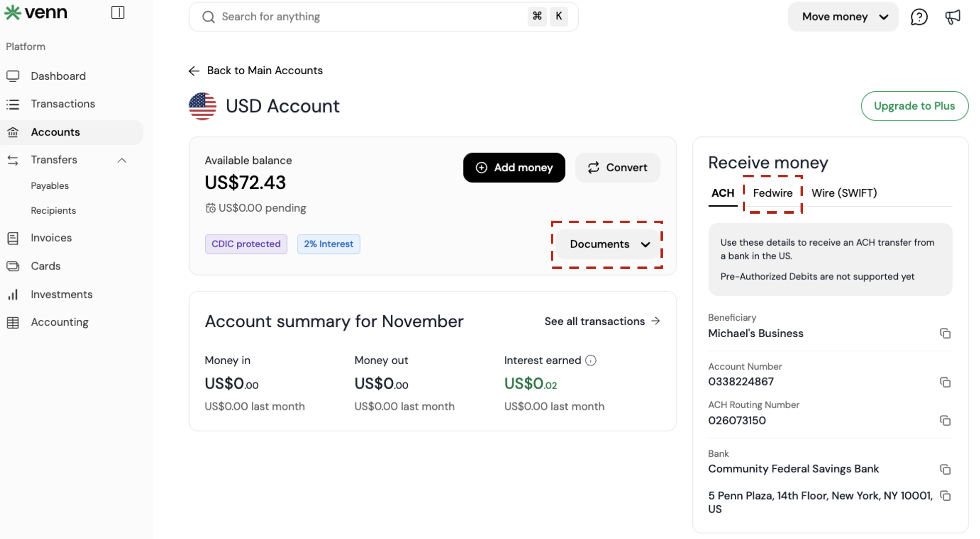The image size is (980, 539).
Task: Go back to Main Accounts
Action: 256,71
